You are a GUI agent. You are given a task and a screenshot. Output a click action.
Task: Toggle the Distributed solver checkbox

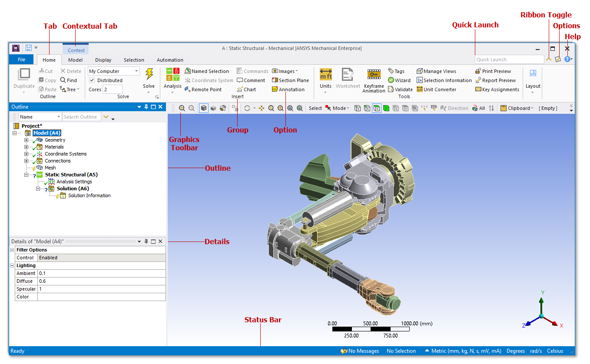pos(93,80)
